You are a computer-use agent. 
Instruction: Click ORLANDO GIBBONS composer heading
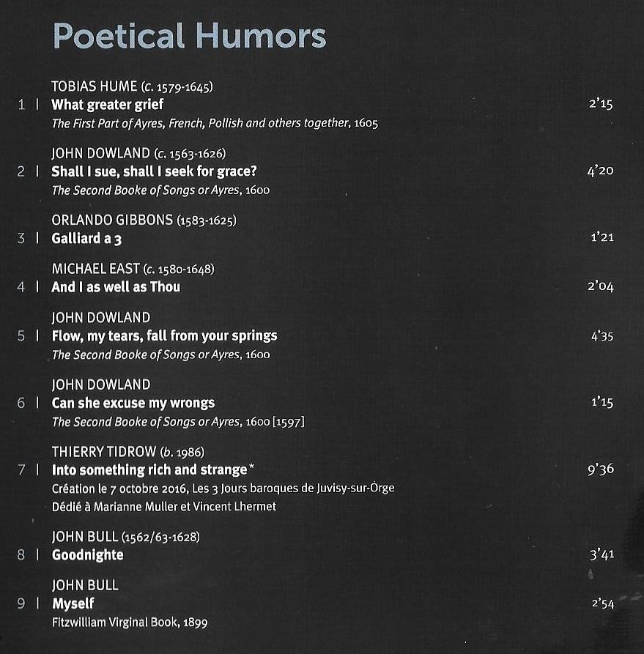point(112,220)
